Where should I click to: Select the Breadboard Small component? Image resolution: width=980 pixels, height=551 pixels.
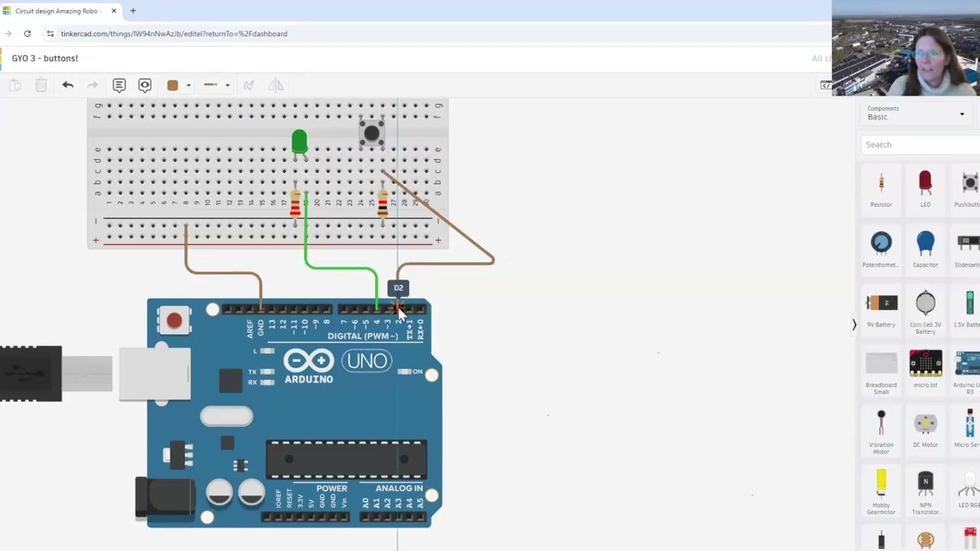(881, 372)
